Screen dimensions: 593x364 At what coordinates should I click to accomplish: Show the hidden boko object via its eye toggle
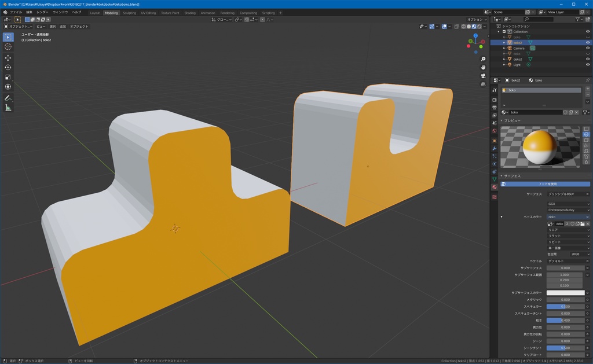coord(587,37)
